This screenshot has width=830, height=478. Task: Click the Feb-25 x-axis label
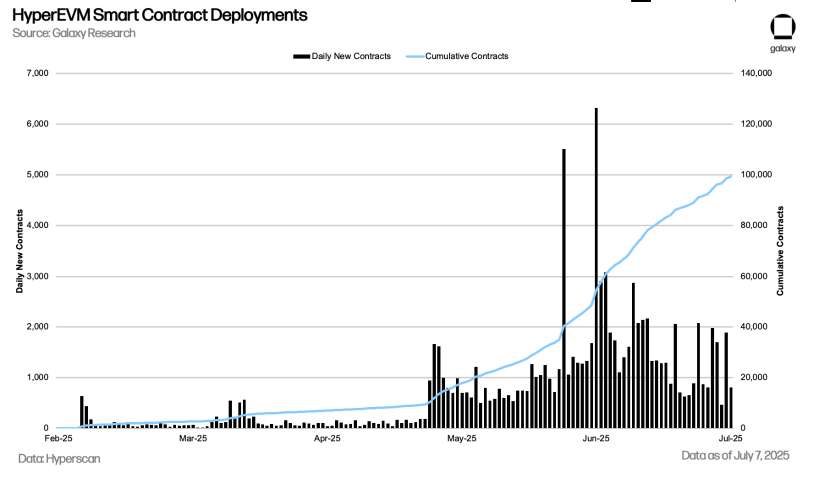(58, 438)
